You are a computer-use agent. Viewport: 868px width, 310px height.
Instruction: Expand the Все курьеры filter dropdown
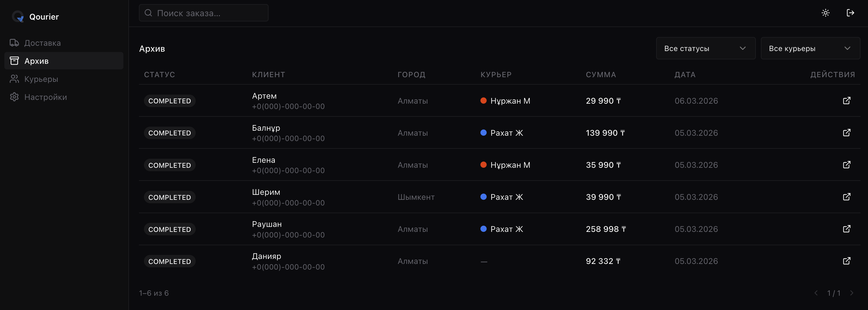pos(810,49)
